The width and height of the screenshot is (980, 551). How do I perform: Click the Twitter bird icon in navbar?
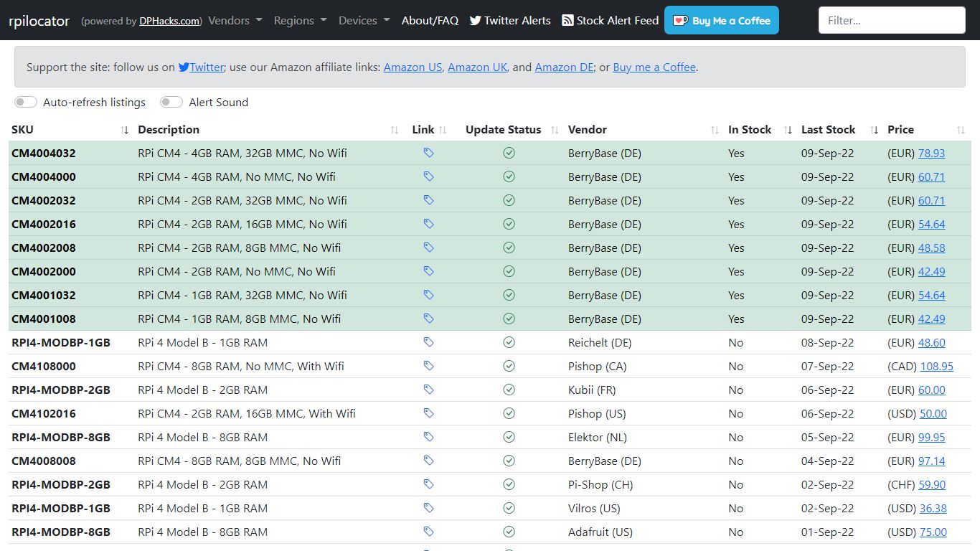click(x=475, y=20)
